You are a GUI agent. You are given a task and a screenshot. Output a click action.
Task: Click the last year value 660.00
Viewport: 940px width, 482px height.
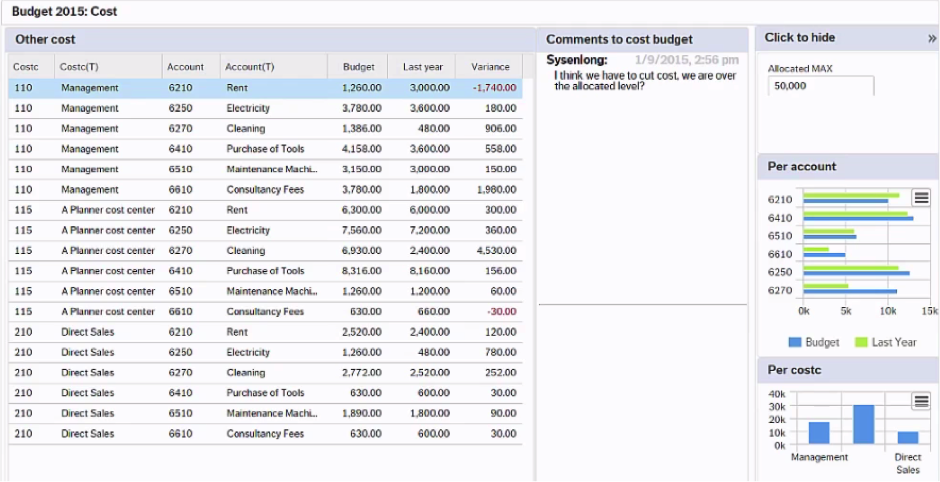pos(435,312)
